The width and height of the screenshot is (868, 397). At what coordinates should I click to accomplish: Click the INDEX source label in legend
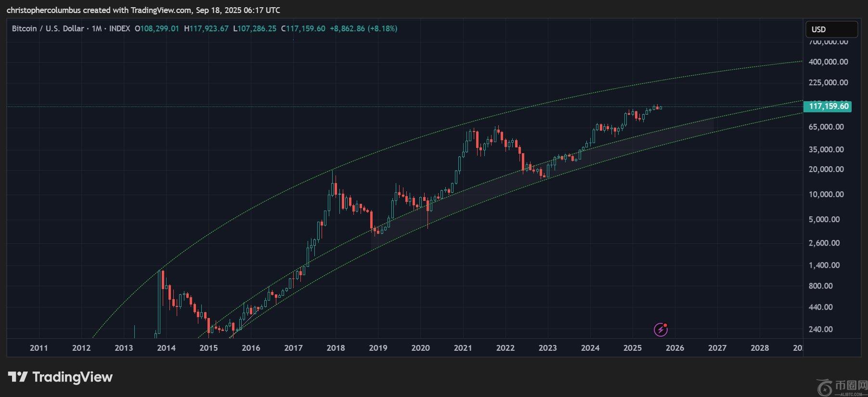pos(119,28)
